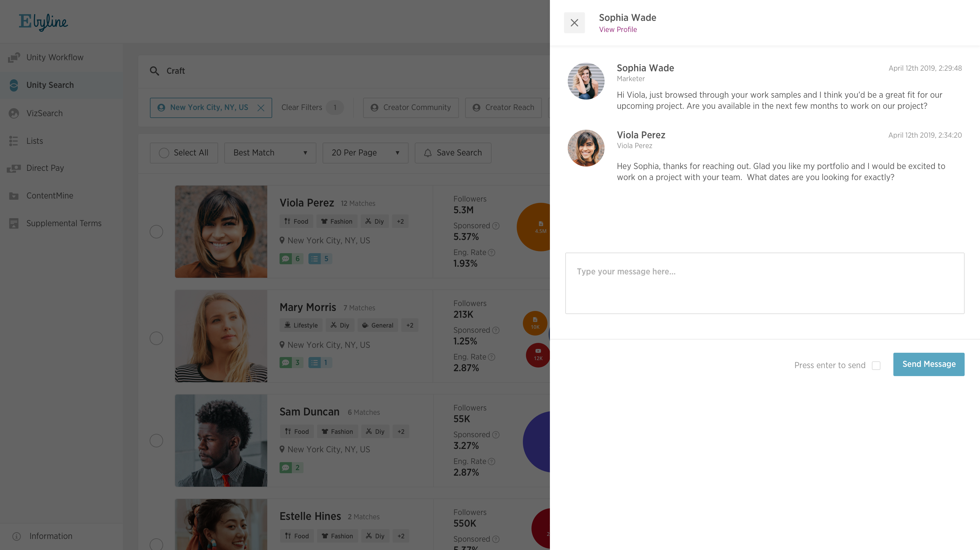Open Lists in the sidebar
Viewport: 980px width, 550px height.
62,141
